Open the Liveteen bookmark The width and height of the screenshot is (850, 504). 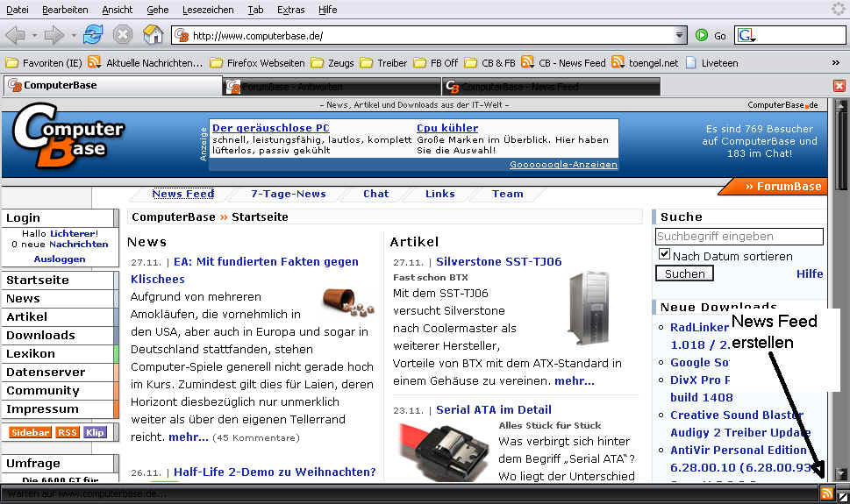(x=711, y=63)
